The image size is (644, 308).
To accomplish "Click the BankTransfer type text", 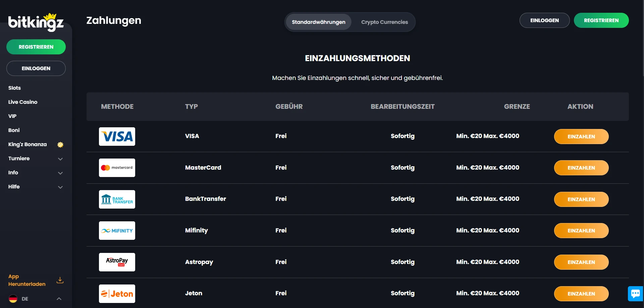I will 205,199.
